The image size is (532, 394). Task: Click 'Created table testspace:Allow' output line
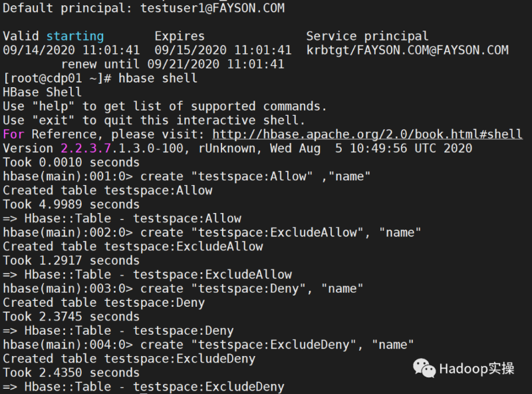108,190
